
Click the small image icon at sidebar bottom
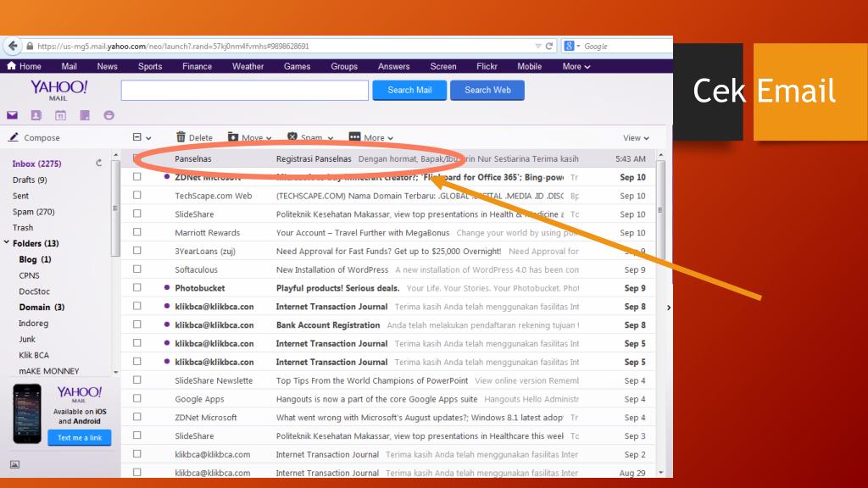coord(15,465)
